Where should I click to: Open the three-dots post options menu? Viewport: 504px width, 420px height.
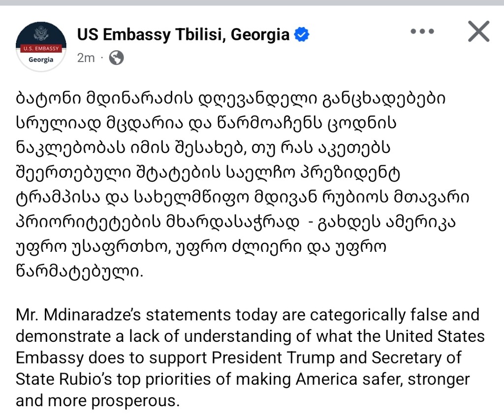(x=422, y=31)
